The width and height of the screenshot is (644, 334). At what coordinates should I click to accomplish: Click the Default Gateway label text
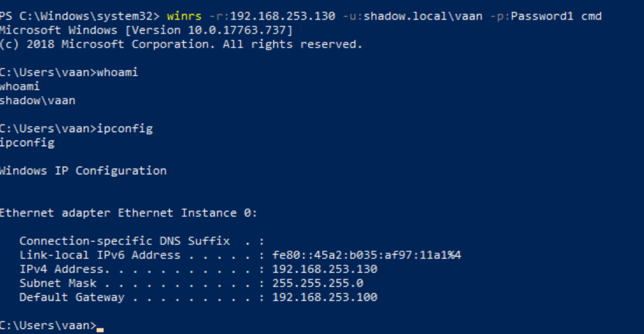[x=72, y=297]
